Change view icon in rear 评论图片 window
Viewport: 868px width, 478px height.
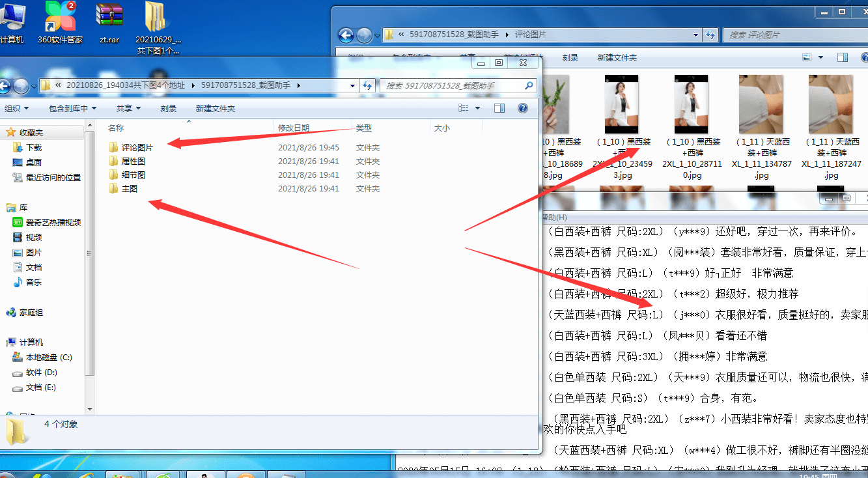pos(807,58)
